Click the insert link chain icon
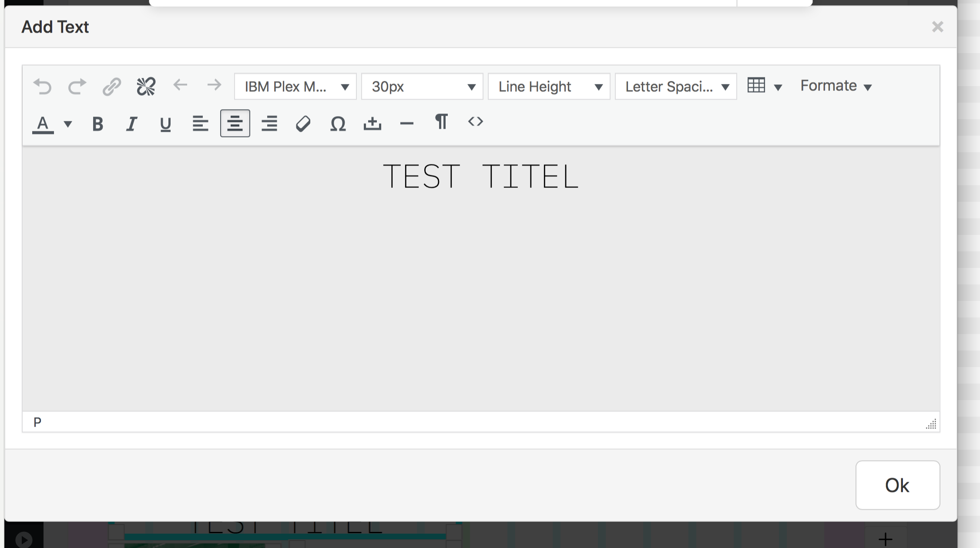Viewport: 980px width, 548px height. point(111,86)
